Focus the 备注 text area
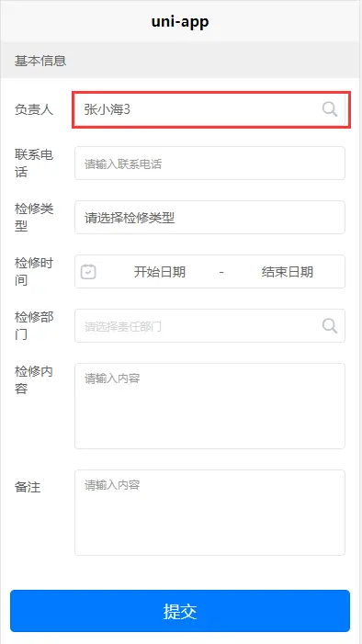Image resolution: width=362 pixels, height=644 pixels. [209, 513]
